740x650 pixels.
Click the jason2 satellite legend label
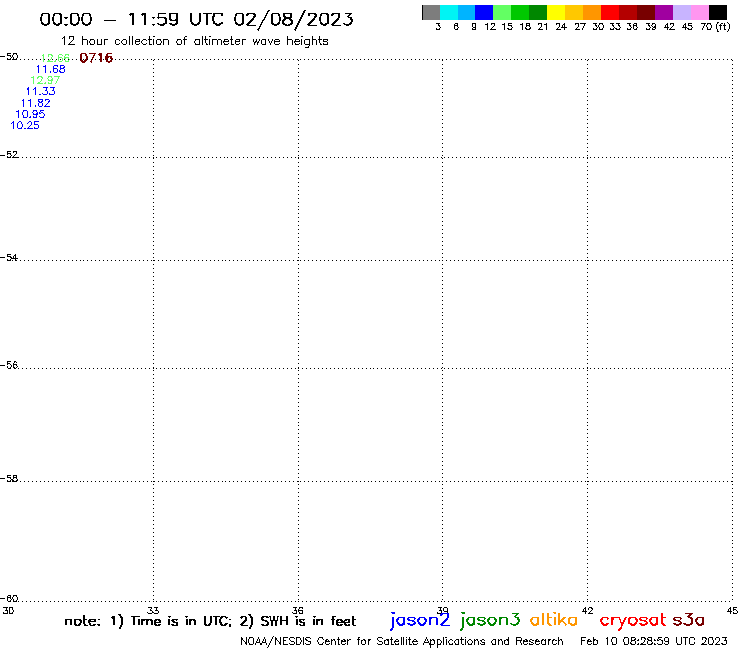coord(420,620)
